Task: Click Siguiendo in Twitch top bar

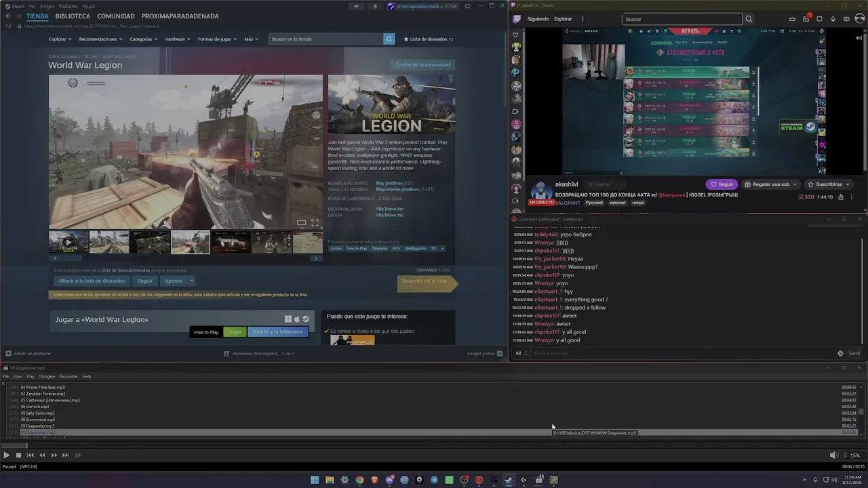Action: (538, 19)
